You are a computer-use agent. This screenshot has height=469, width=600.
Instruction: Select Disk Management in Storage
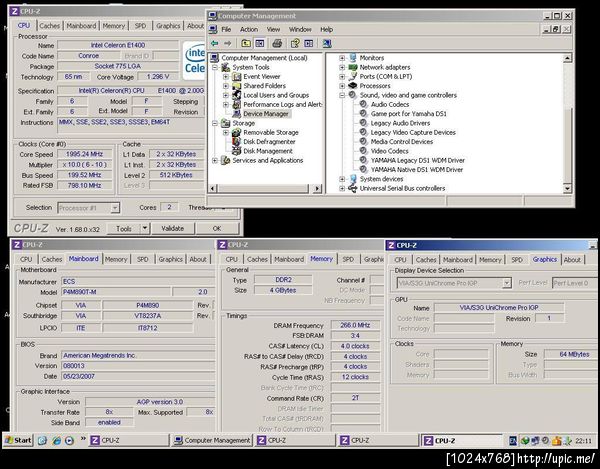(268, 151)
